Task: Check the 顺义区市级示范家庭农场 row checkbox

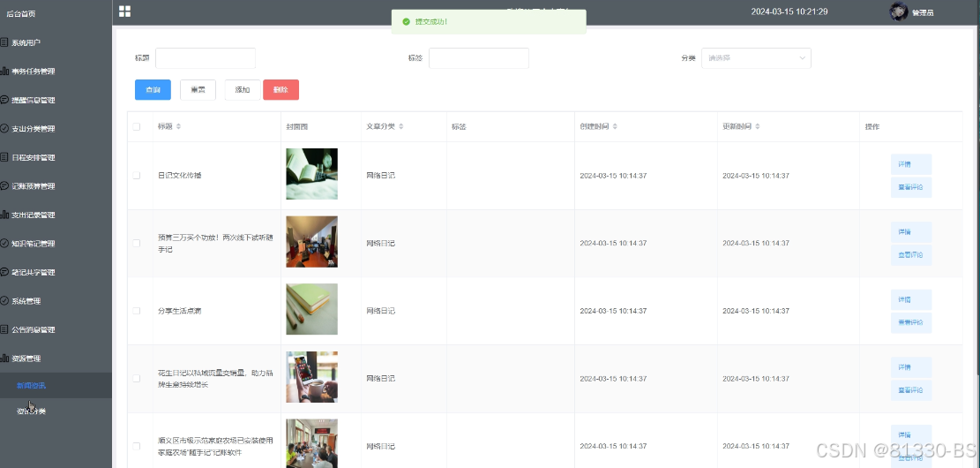Action: click(136, 445)
